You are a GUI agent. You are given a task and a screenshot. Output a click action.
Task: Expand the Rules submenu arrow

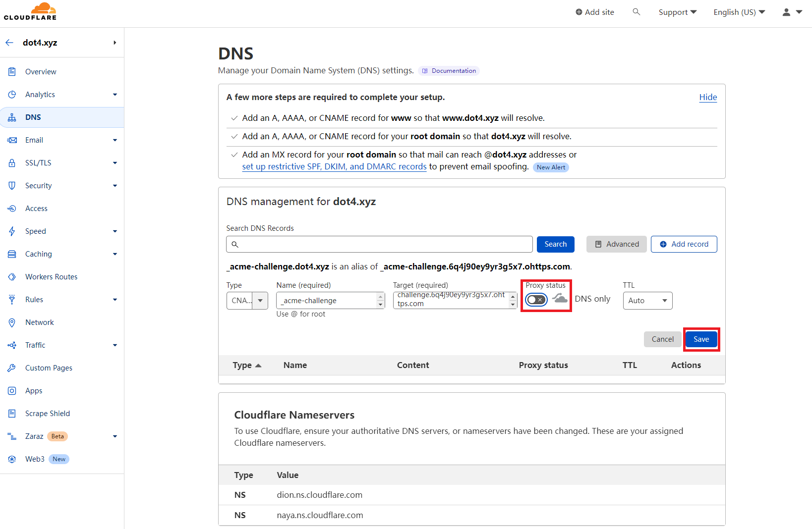[115, 300]
